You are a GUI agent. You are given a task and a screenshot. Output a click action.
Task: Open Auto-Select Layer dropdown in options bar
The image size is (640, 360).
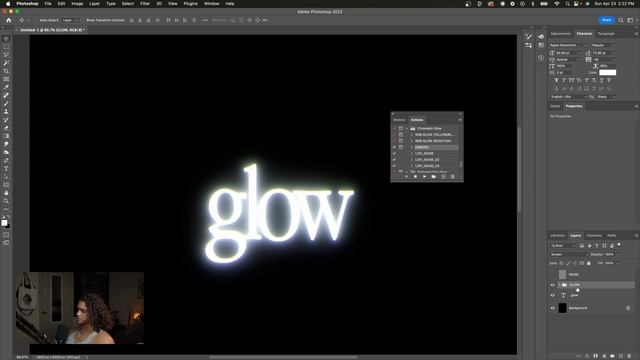tap(69, 20)
